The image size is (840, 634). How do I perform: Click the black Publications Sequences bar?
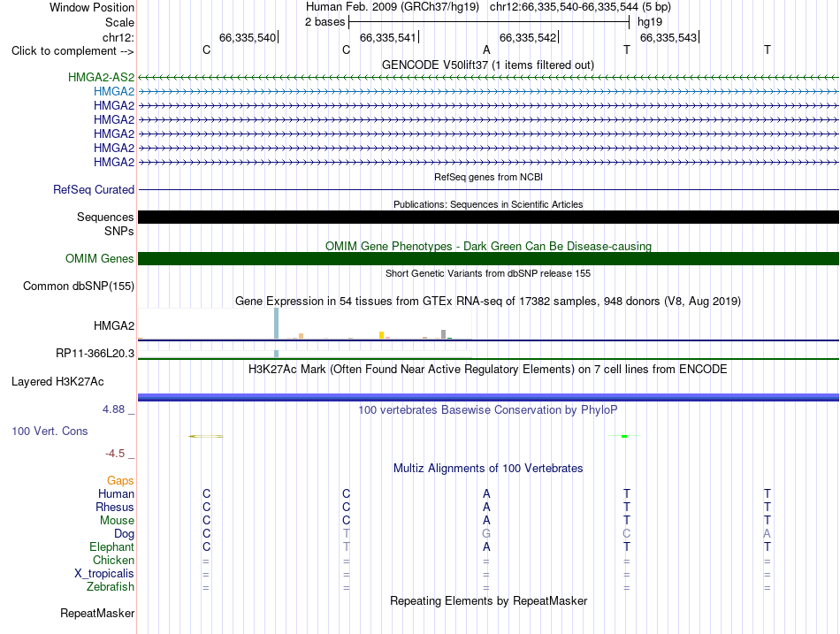click(488, 217)
